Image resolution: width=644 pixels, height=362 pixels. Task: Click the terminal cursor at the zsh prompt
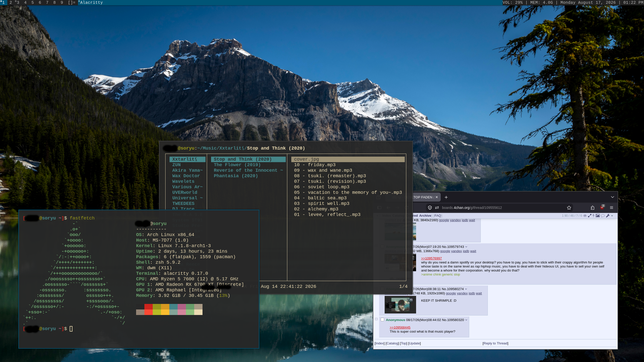[x=71, y=329]
